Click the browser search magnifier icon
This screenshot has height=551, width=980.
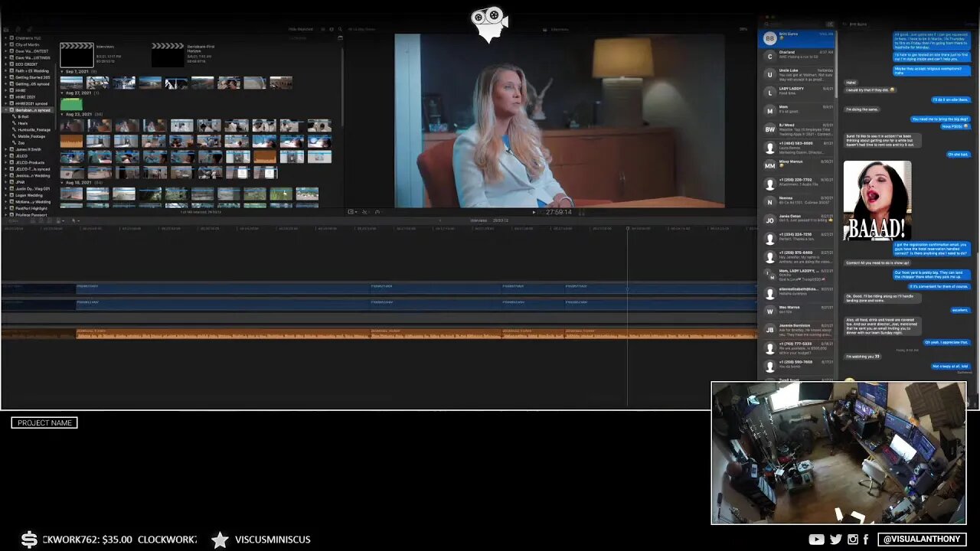pos(338,29)
